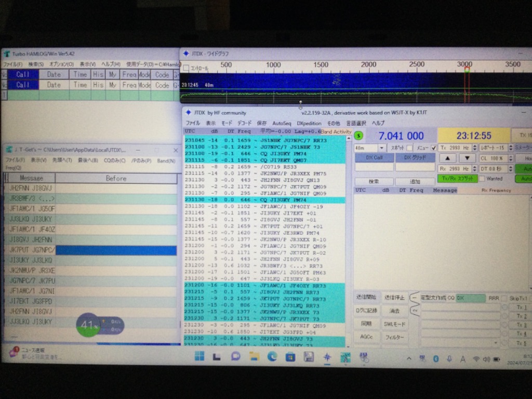Click the 消去 button

coord(394,311)
